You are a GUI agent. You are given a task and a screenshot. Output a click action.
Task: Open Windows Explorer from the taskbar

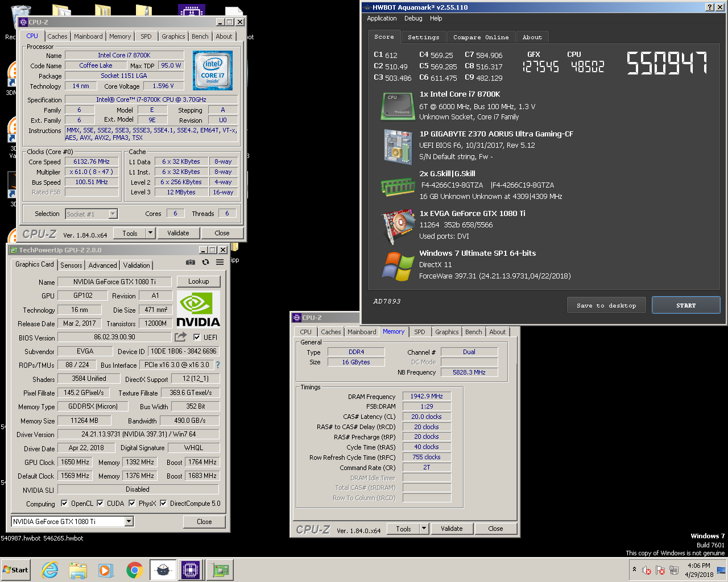78,570
